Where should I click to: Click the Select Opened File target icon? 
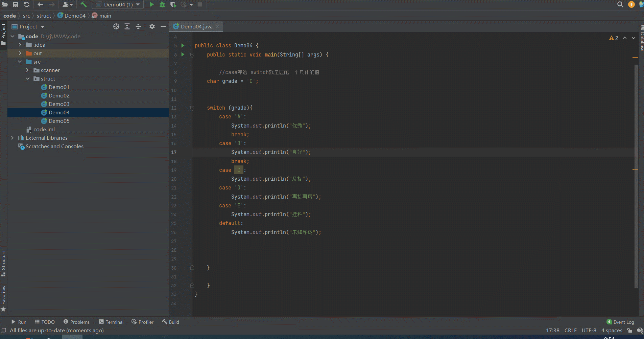coord(116,26)
